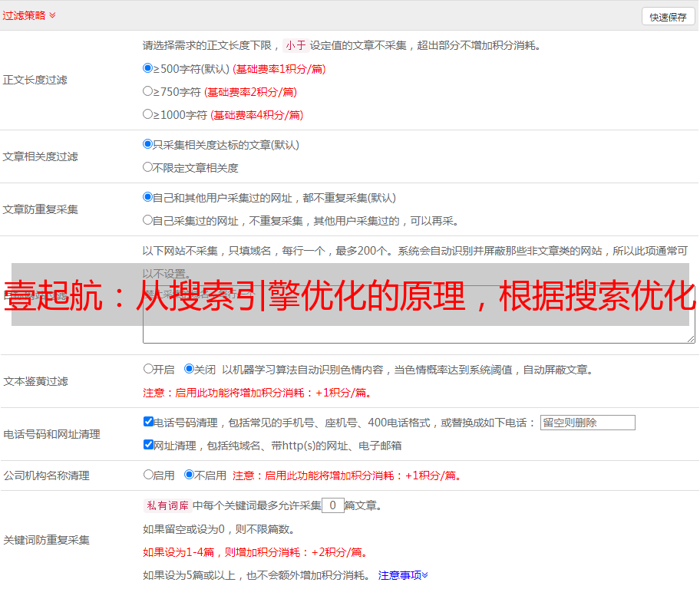Click the 快速保存 button

tap(668, 17)
